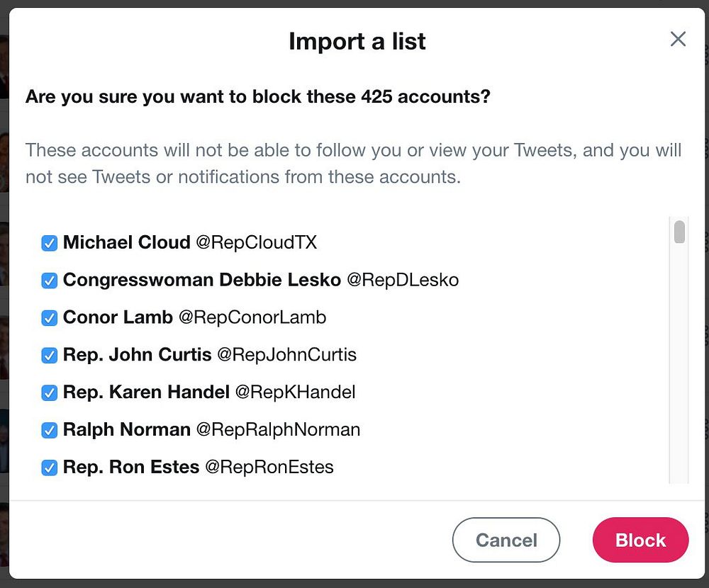Confirm with the red Block button
This screenshot has width=709, height=588.
click(x=640, y=540)
